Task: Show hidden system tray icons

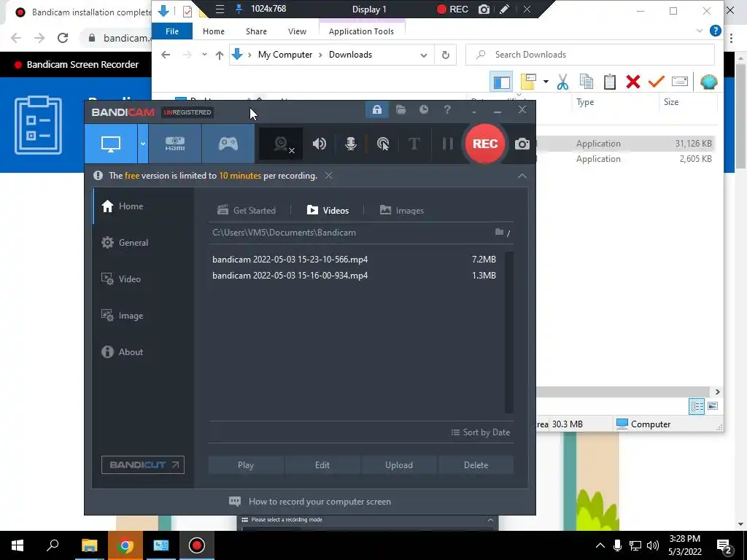Action: (600, 545)
